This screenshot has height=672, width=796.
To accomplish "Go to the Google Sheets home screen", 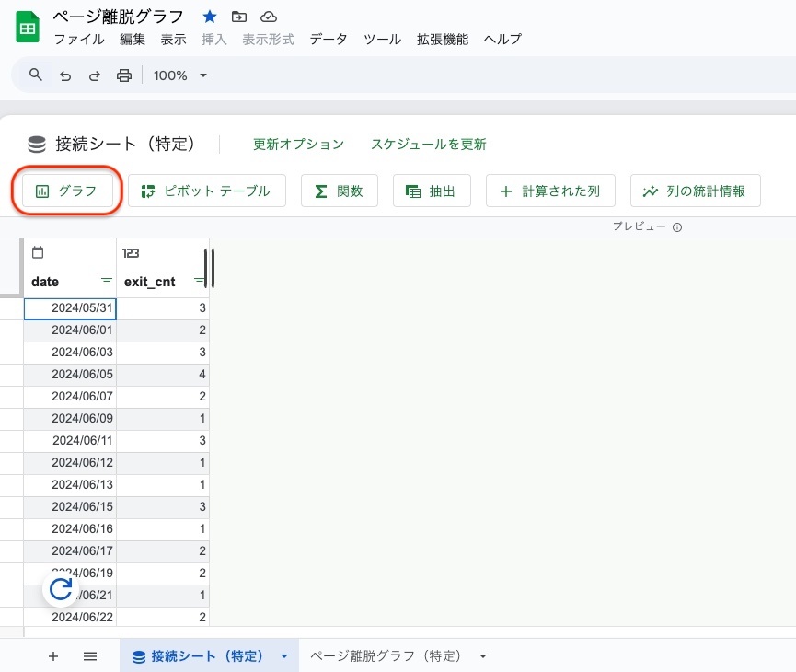I will pos(27,27).
